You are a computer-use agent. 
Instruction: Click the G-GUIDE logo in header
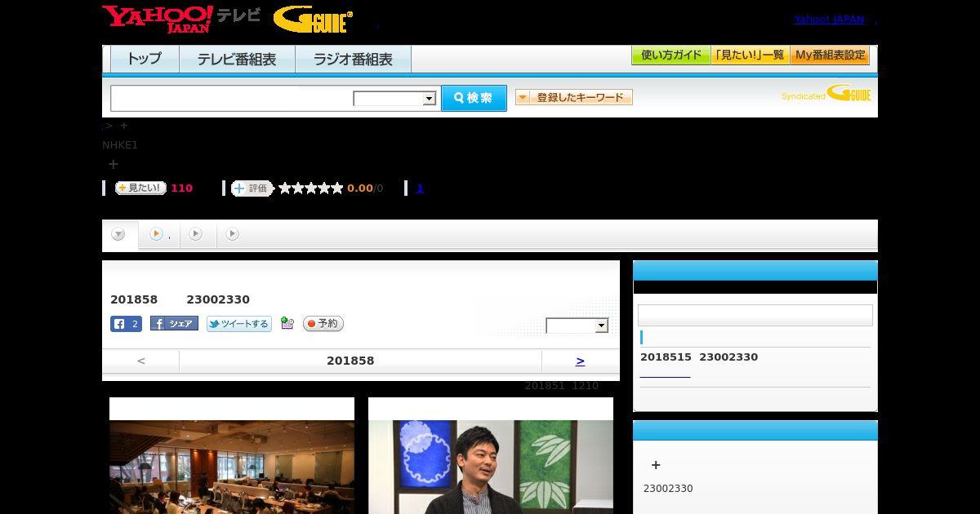point(313,20)
